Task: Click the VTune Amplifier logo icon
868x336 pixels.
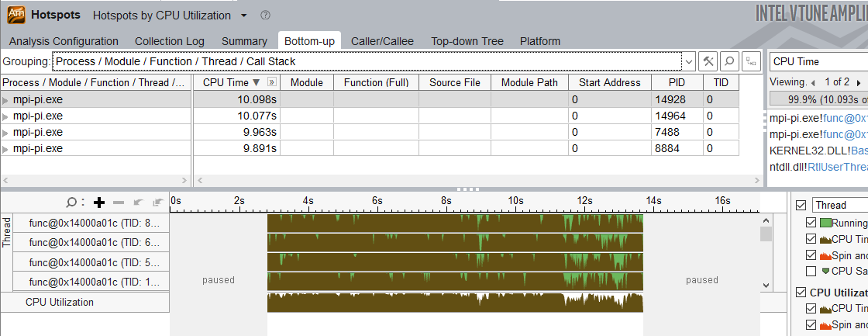Action: point(15,15)
